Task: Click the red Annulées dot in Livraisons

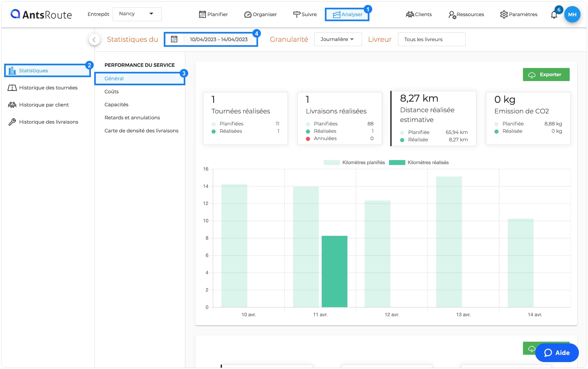Action: (308, 139)
